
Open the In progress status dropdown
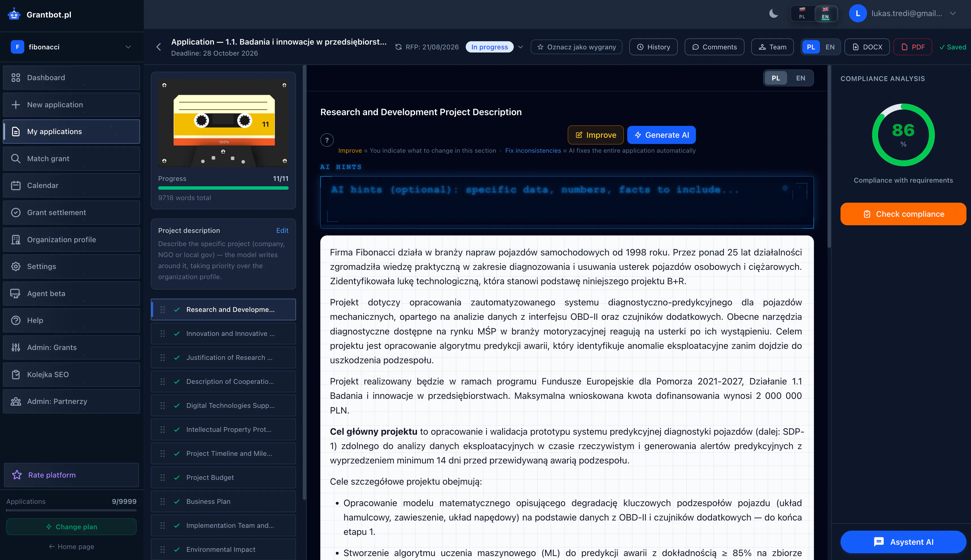[489, 47]
